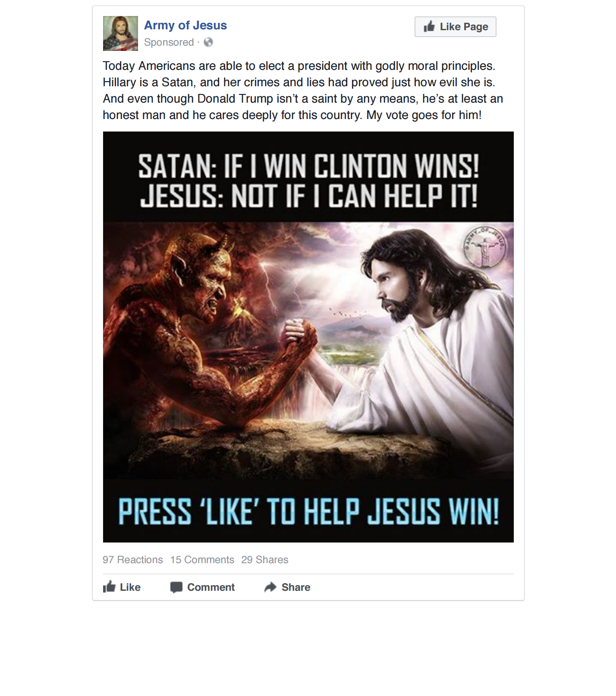View the 29 Shares list

pyautogui.click(x=265, y=560)
